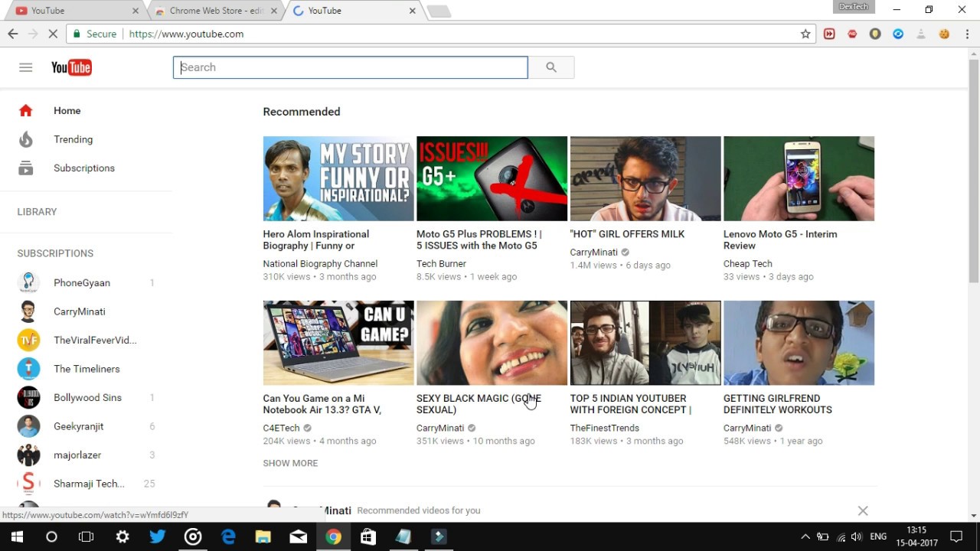Open a new tab button
This screenshot has width=980, height=551.
pyautogui.click(x=439, y=11)
